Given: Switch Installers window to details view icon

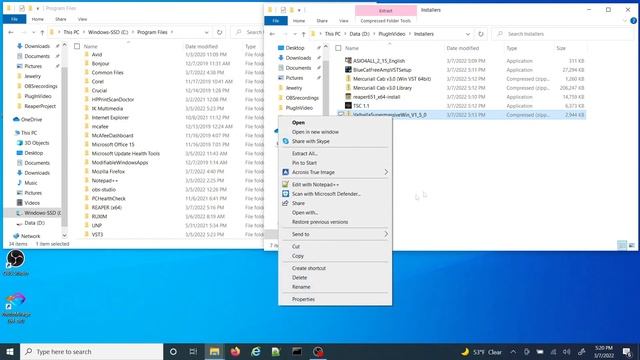Looking at the screenshot, I should pyautogui.click(x=622, y=245).
